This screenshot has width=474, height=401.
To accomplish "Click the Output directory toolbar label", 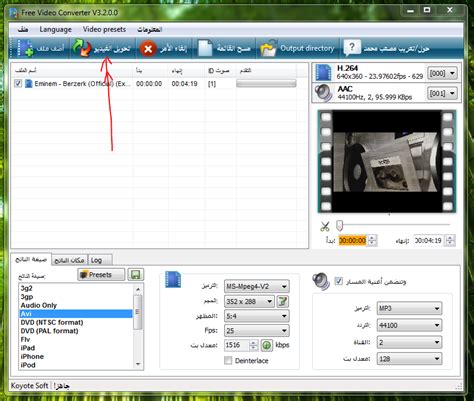I will tap(307, 48).
